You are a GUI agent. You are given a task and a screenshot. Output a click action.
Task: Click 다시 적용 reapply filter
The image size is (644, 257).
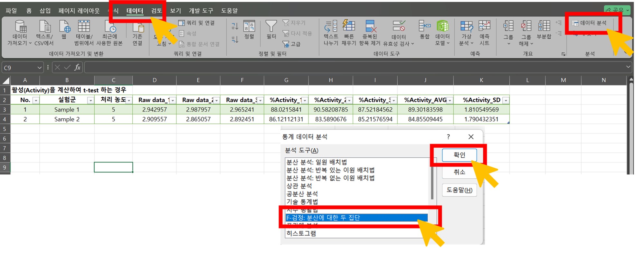point(297,33)
